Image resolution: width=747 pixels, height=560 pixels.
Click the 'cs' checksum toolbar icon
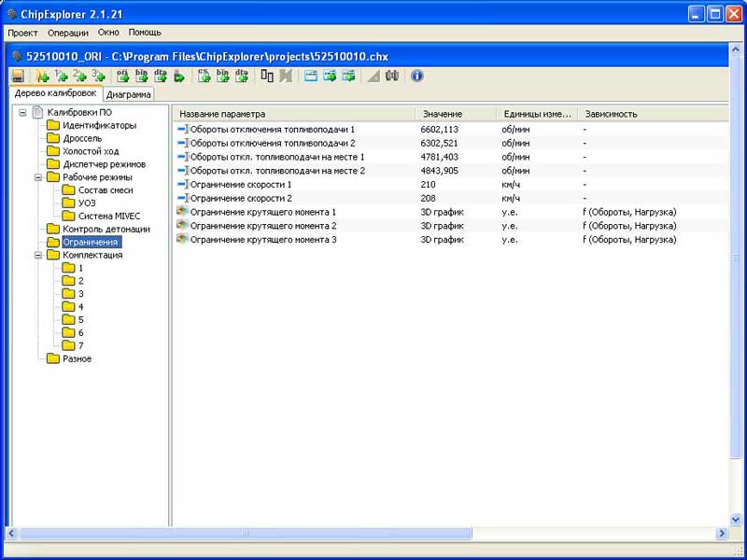pos(204,76)
